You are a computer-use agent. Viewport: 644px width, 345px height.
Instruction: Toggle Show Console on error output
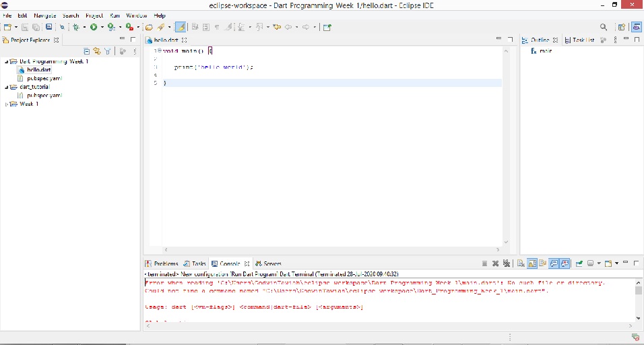565,263
